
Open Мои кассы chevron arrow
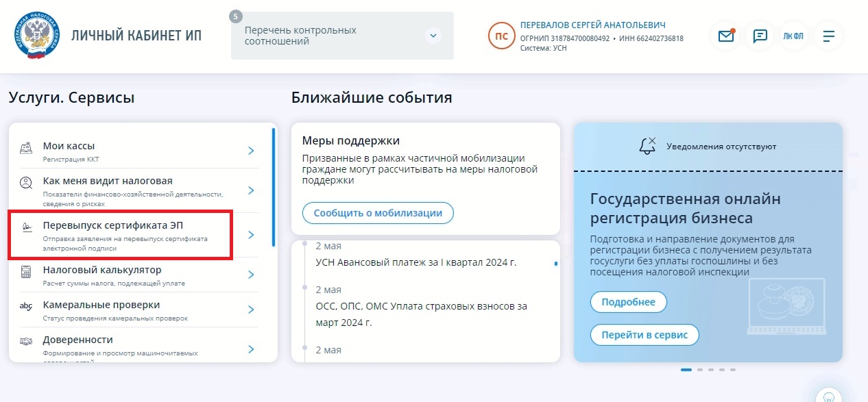tap(251, 151)
